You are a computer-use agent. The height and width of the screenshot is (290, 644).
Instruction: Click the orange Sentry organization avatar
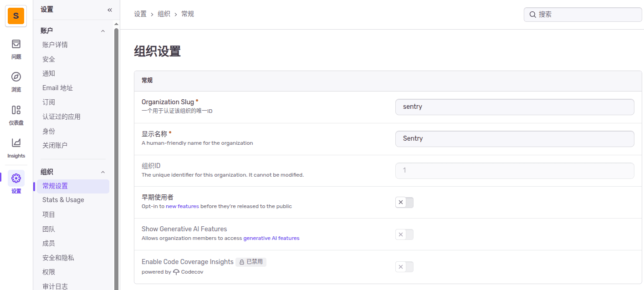16,16
